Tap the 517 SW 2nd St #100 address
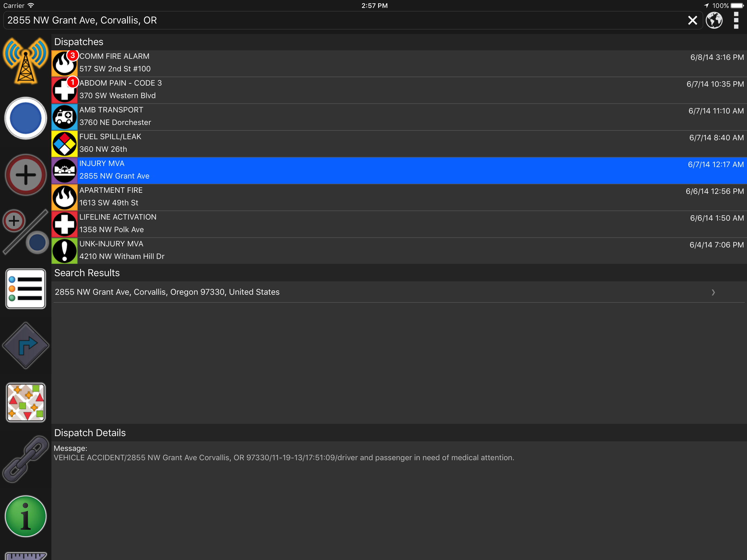The image size is (747, 560). (115, 69)
